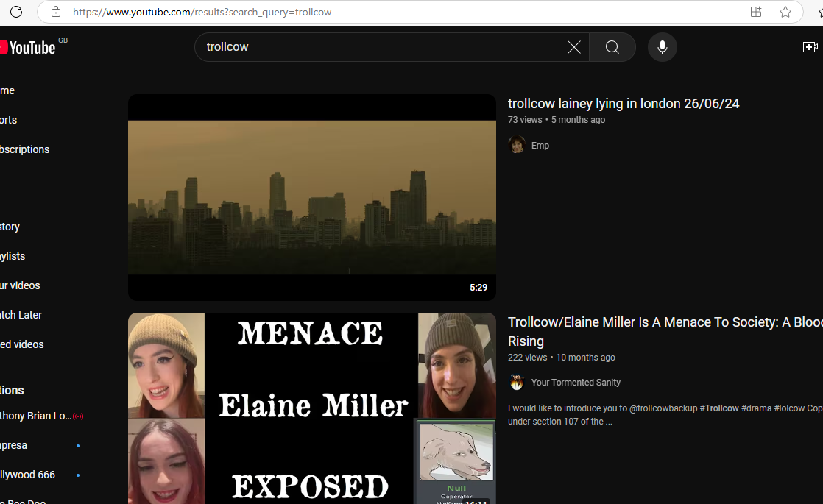Click the 10 months ago upload date

pyautogui.click(x=585, y=357)
